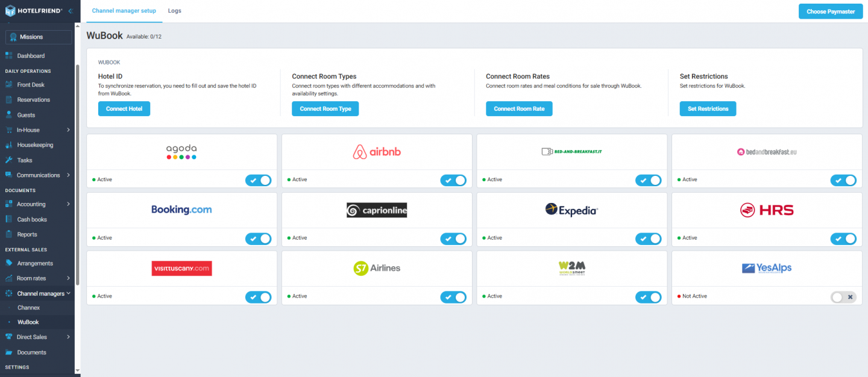Open Channex in the sidebar
This screenshot has height=377, width=868.
pyautogui.click(x=29, y=308)
